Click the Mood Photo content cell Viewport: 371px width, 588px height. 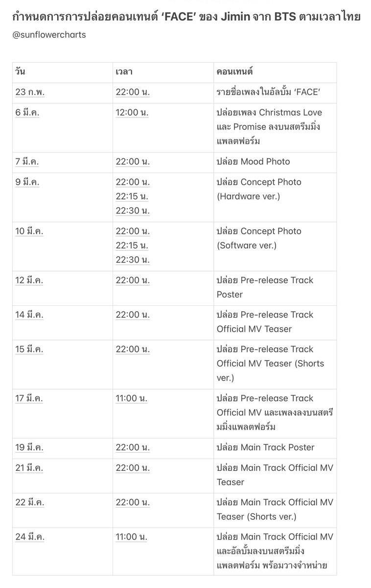click(x=275, y=162)
